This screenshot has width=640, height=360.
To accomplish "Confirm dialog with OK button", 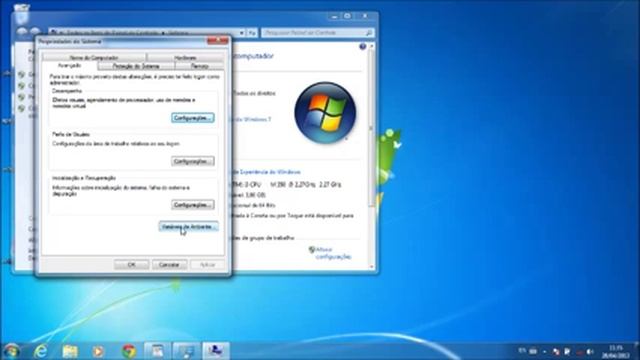I will [131, 264].
